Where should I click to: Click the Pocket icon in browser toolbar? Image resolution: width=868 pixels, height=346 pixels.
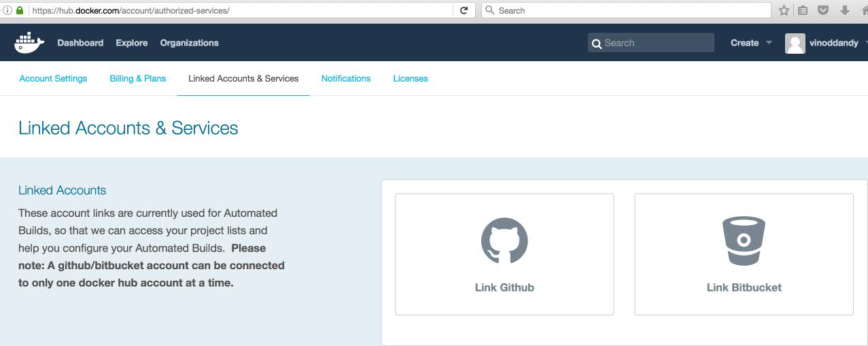tap(823, 10)
